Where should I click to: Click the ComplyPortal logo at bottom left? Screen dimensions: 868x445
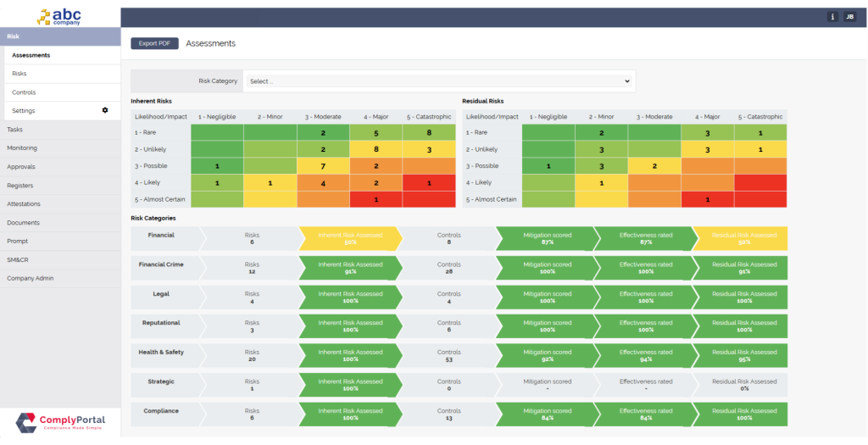pos(59,421)
